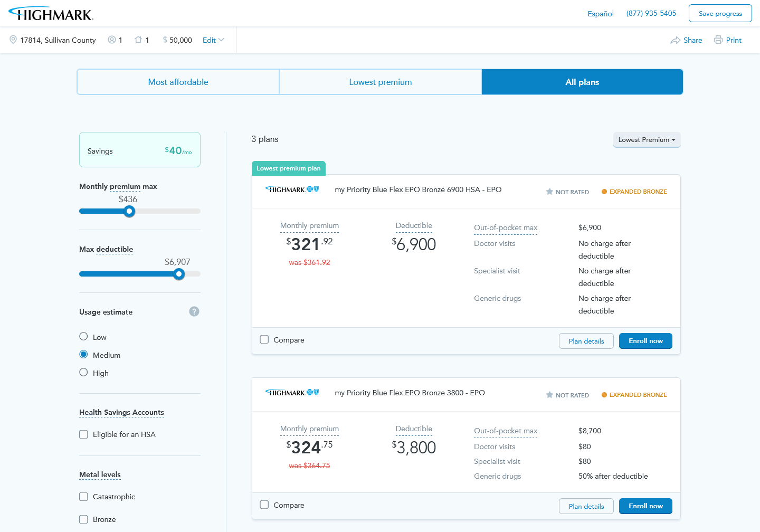
Task: Click the orange dot on Bronze 3800 plan
Action: (x=604, y=395)
